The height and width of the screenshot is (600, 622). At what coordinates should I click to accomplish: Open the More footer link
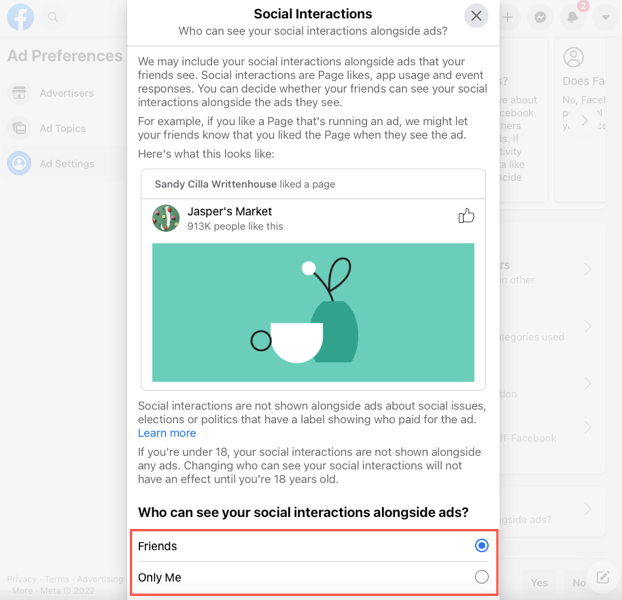click(x=22, y=591)
